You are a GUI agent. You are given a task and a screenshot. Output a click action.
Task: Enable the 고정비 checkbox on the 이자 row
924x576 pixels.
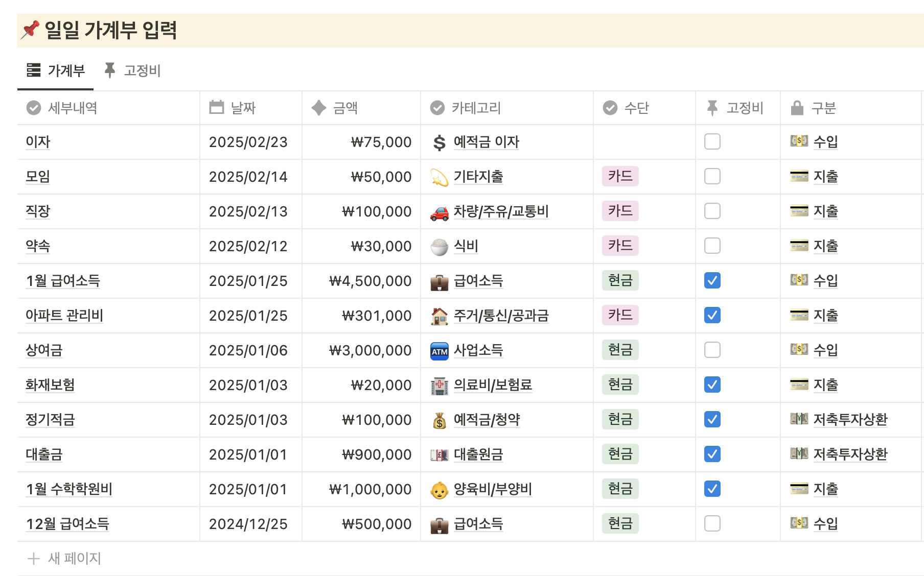(x=712, y=141)
